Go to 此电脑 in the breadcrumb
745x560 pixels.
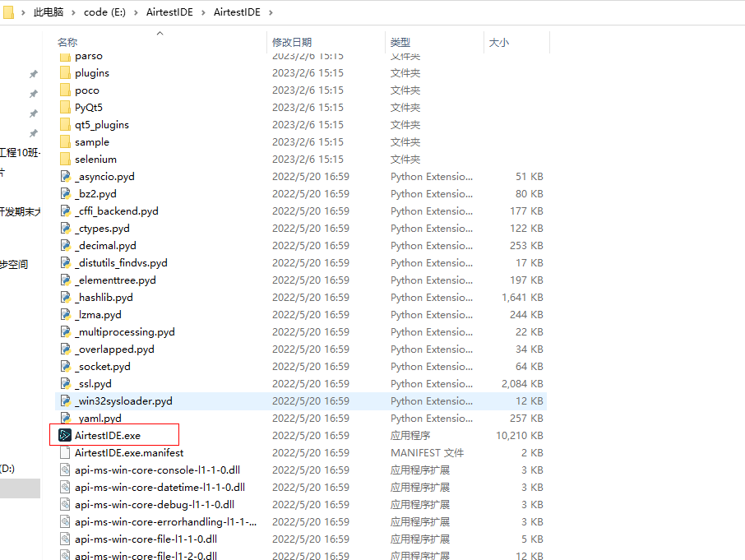point(48,12)
